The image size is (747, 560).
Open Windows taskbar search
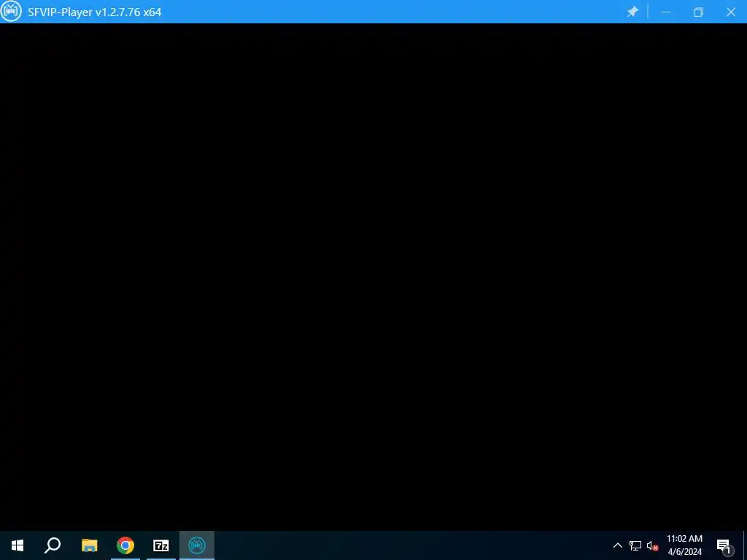(x=53, y=545)
